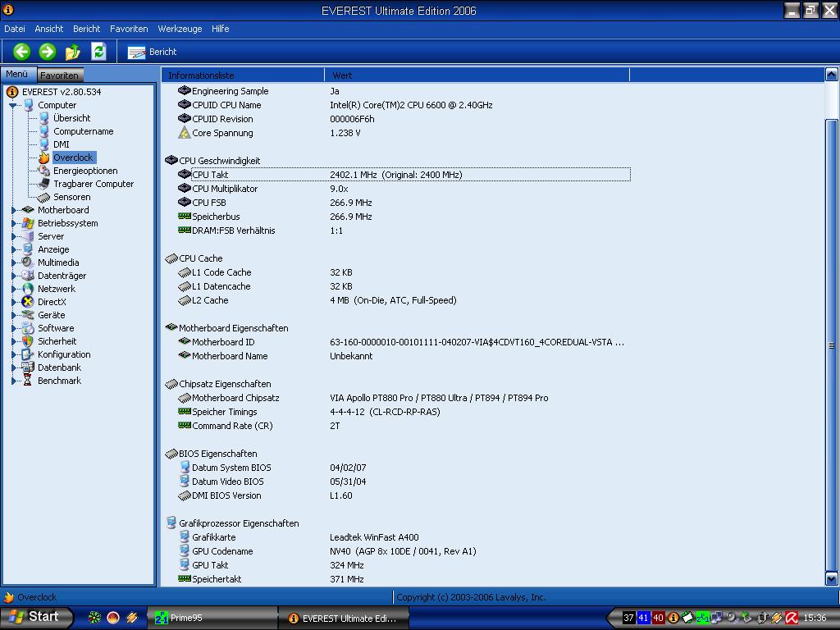Viewport: 840px width, 630px height.
Task: Select the EVEREST v2.80.534 root node
Action: (62, 92)
